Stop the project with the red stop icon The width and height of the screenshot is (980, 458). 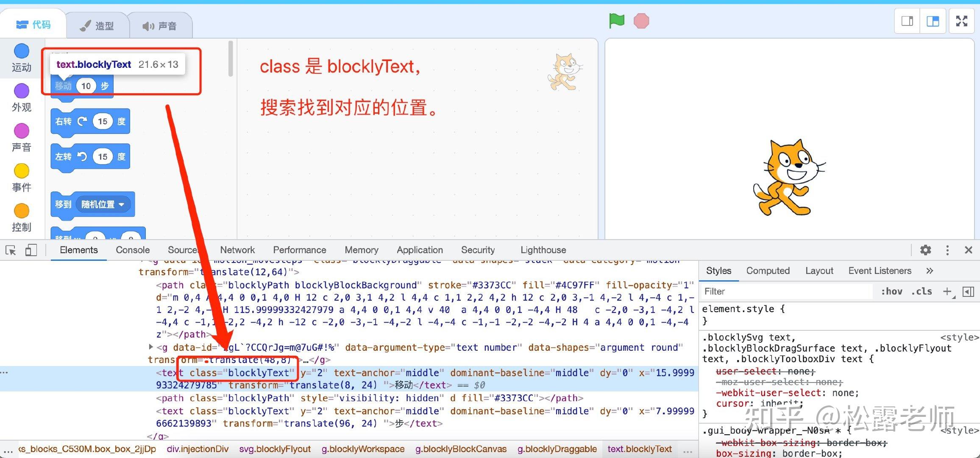tap(641, 20)
